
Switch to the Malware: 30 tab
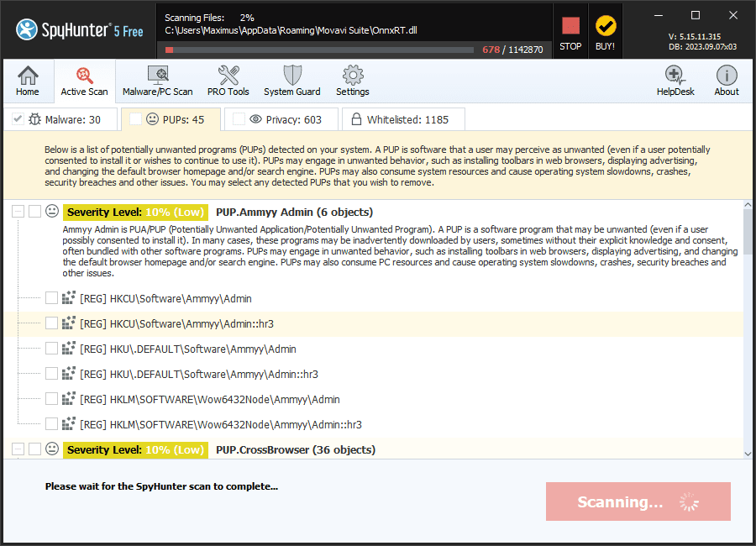click(x=60, y=119)
